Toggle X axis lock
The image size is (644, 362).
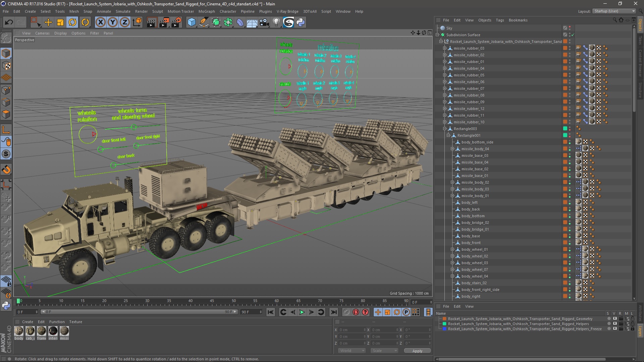click(x=100, y=22)
